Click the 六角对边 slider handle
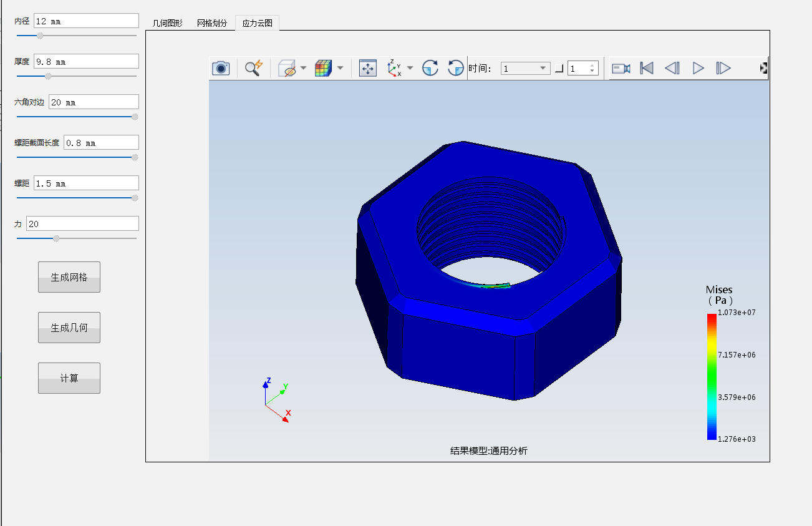Image resolution: width=812 pixels, height=526 pixels. click(x=135, y=117)
